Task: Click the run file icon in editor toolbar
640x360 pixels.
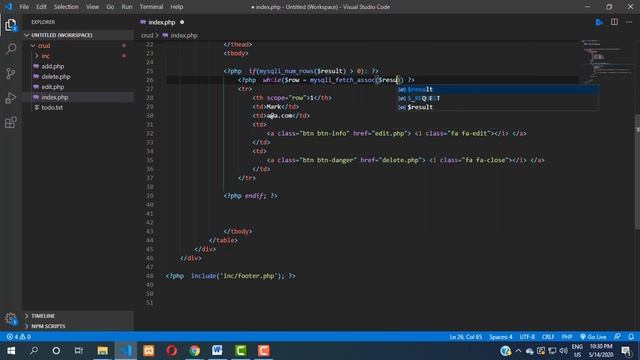Action: pyautogui.click(x=599, y=22)
